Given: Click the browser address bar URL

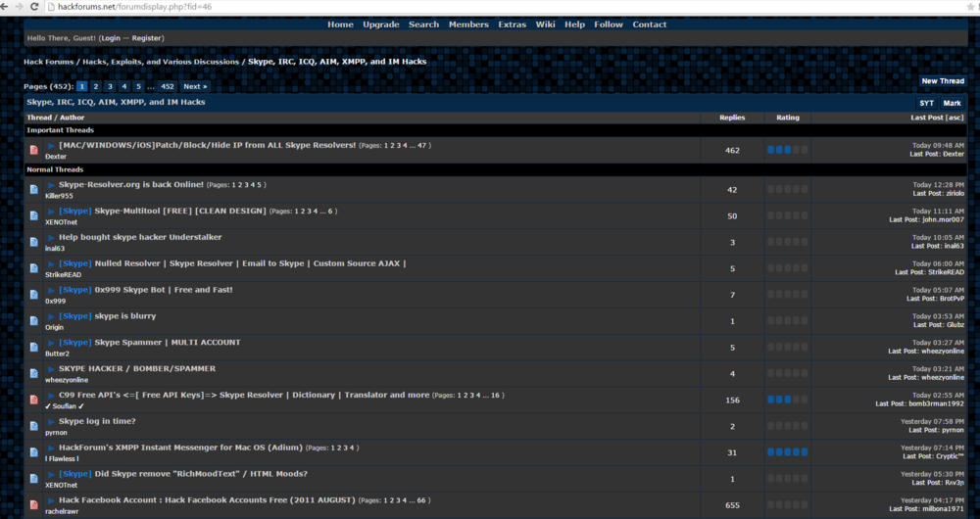Looking at the screenshot, I should click(x=135, y=7).
